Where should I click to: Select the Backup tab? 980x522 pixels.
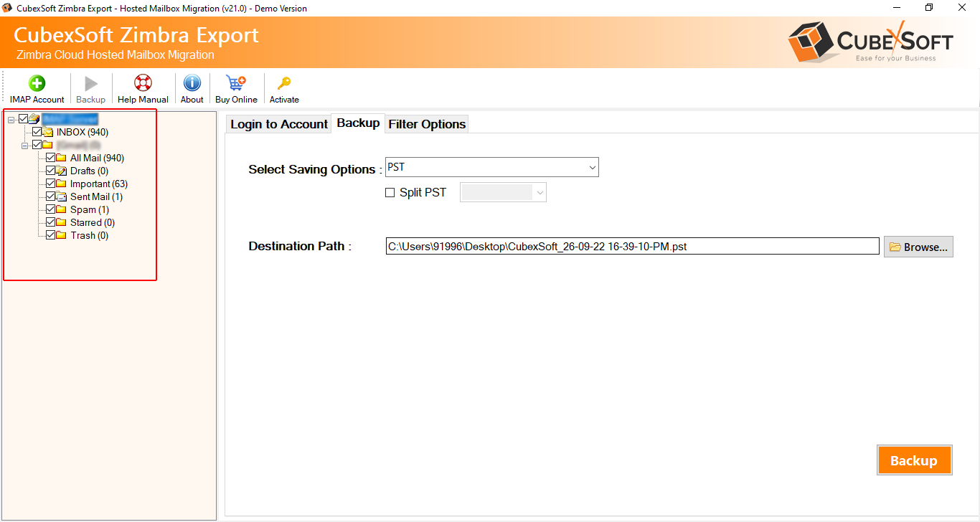(x=358, y=123)
